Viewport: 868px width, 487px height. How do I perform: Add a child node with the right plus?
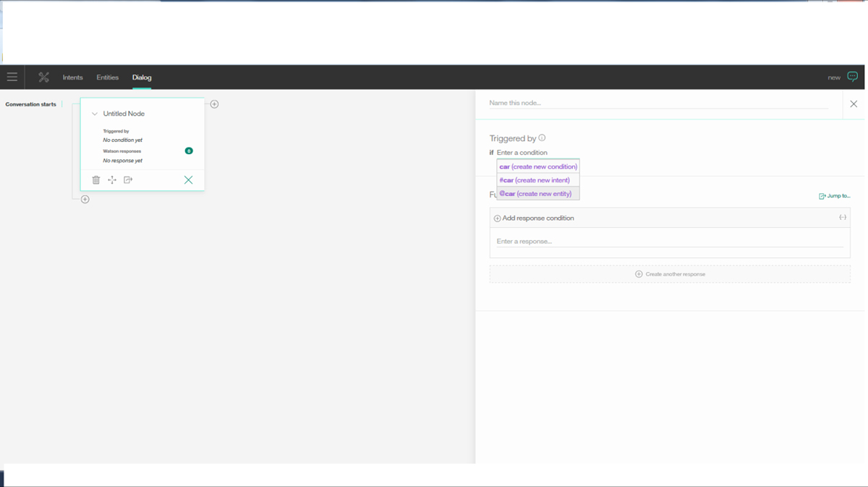(214, 104)
